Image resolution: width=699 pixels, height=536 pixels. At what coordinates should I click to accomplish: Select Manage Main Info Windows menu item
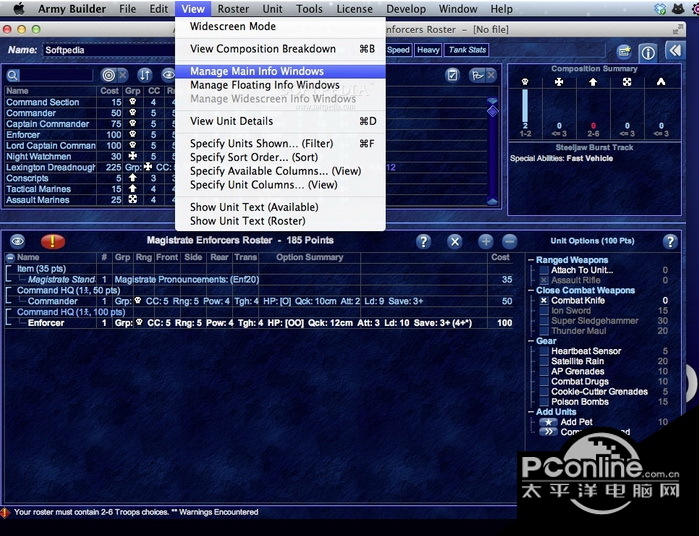280,71
